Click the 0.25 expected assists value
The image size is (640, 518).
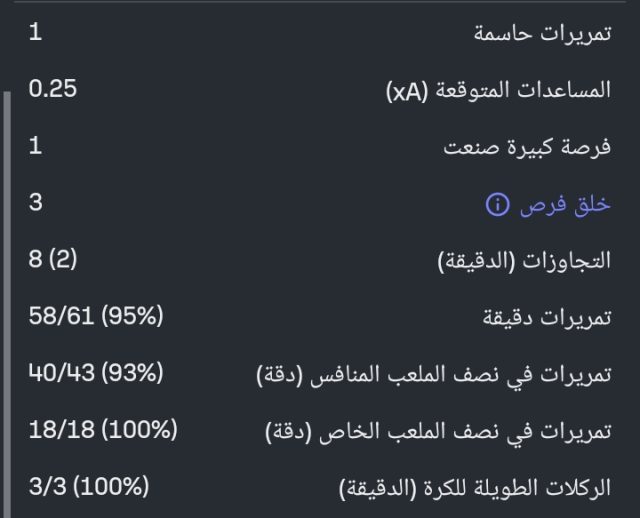[x=53, y=89]
